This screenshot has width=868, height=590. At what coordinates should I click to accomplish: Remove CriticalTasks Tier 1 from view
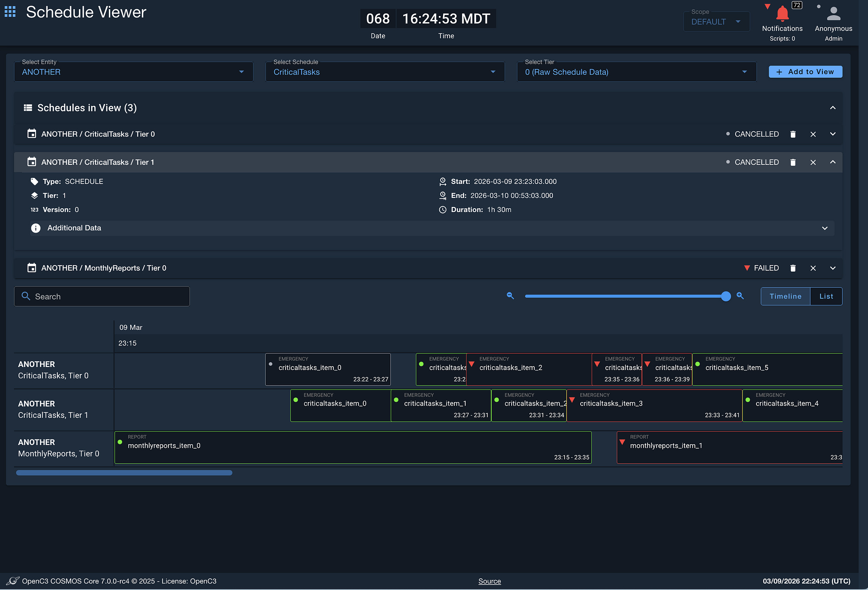point(813,162)
